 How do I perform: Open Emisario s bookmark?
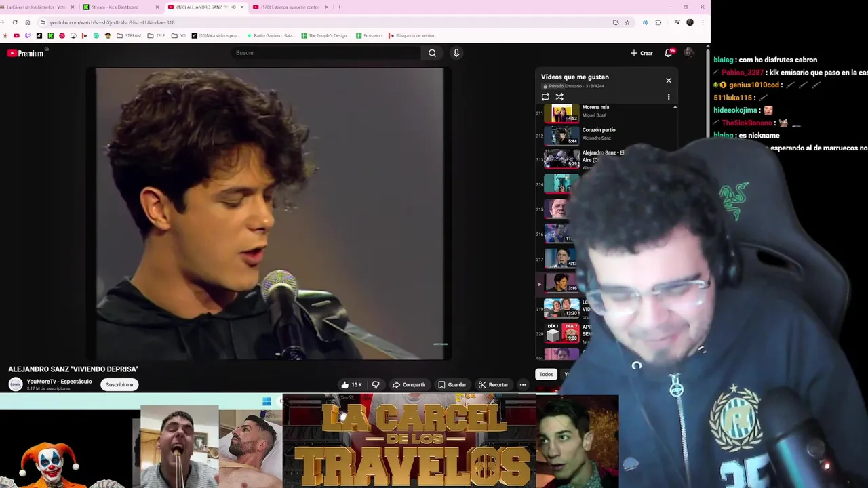[370, 35]
